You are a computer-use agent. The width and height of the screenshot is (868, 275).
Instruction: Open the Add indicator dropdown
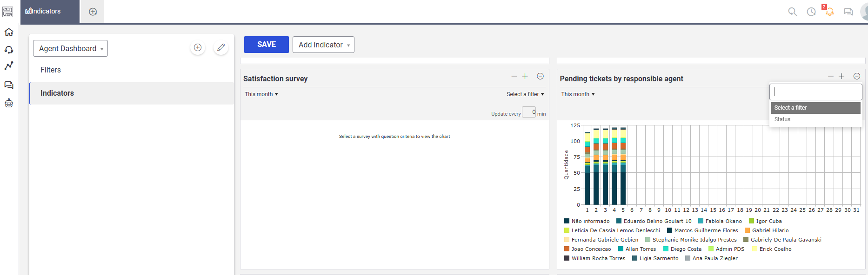323,45
